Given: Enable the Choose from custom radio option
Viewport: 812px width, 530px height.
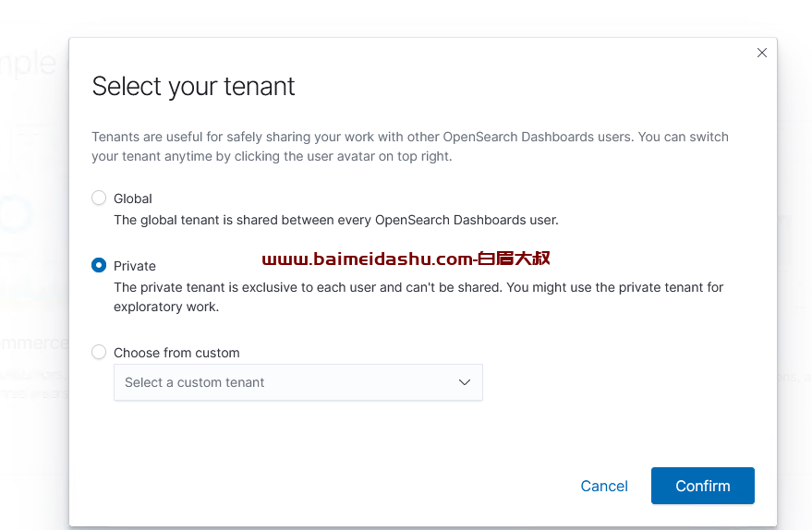Looking at the screenshot, I should (99, 352).
